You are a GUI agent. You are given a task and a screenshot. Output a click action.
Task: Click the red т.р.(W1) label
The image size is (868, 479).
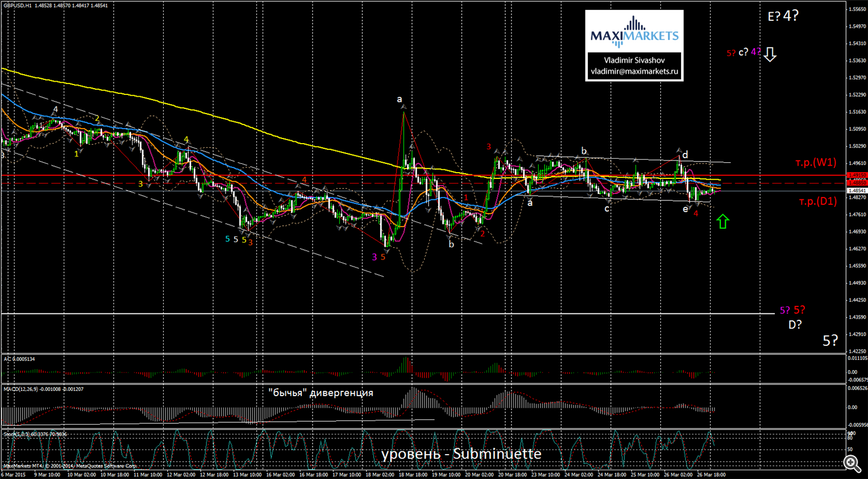click(x=816, y=163)
